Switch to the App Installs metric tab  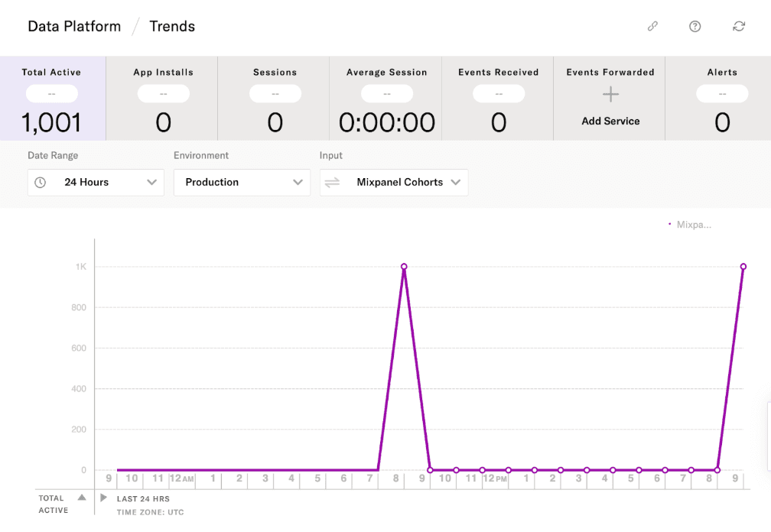(163, 99)
